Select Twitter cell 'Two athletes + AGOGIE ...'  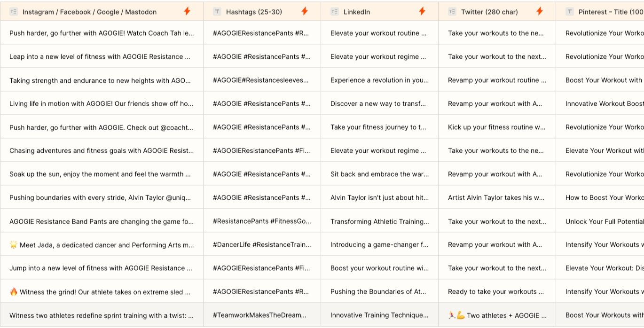click(x=497, y=315)
